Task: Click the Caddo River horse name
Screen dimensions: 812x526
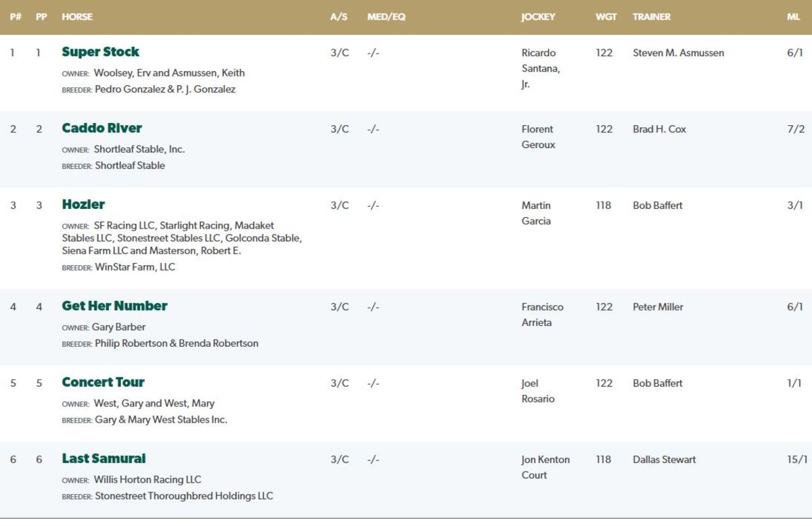Action: tap(101, 128)
